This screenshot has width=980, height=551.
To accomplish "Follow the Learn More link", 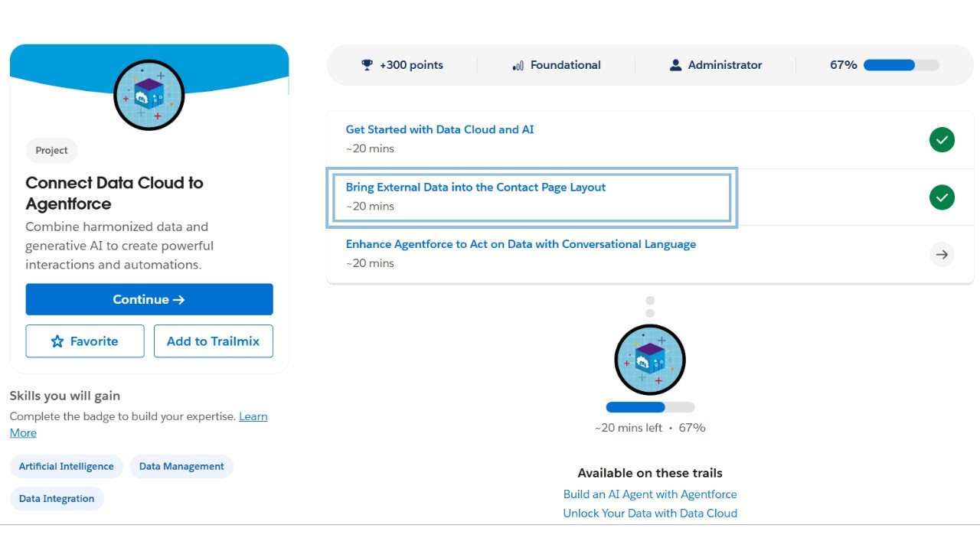I will (253, 416).
